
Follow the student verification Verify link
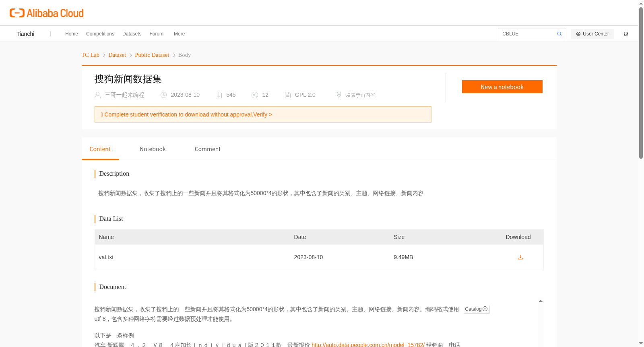tap(262, 114)
